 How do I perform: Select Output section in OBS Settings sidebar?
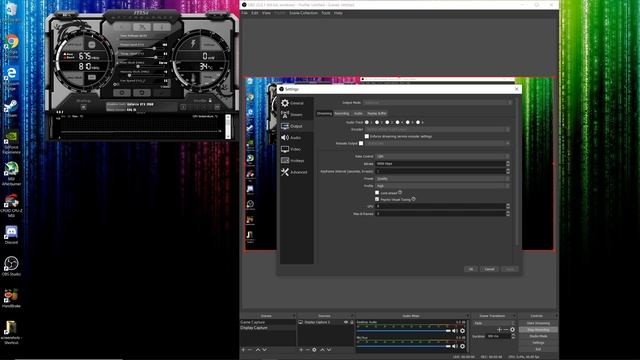(297, 126)
